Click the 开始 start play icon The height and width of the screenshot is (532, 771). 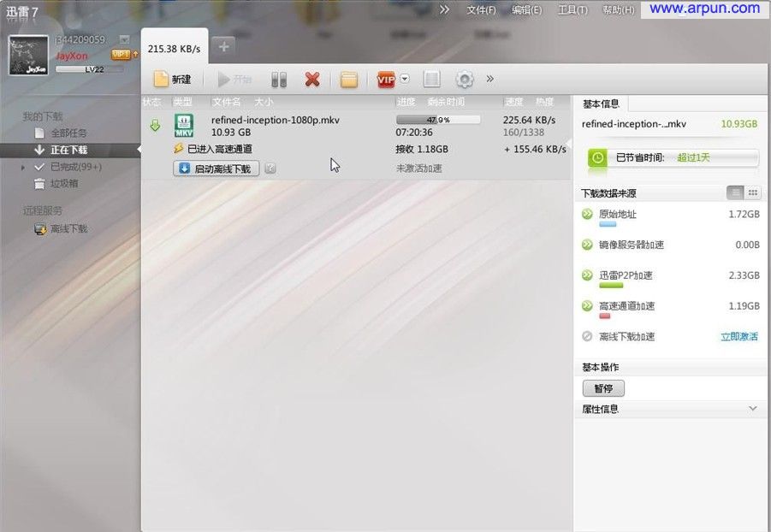[223, 80]
